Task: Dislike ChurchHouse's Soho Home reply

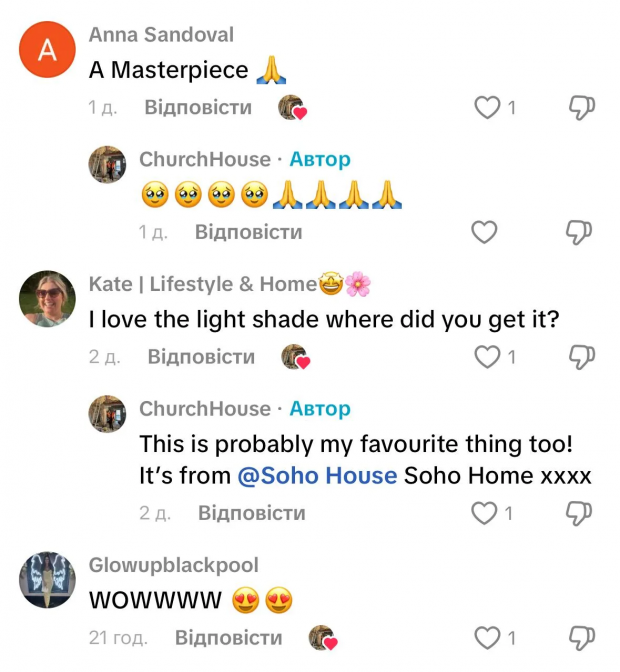Action: [x=579, y=513]
